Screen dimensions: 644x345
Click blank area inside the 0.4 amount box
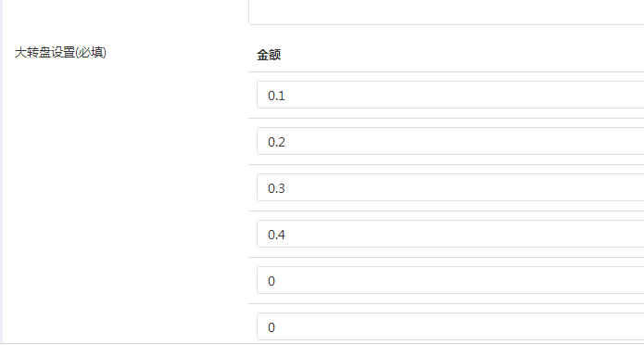pyautogui.click(x=464, y=235)
